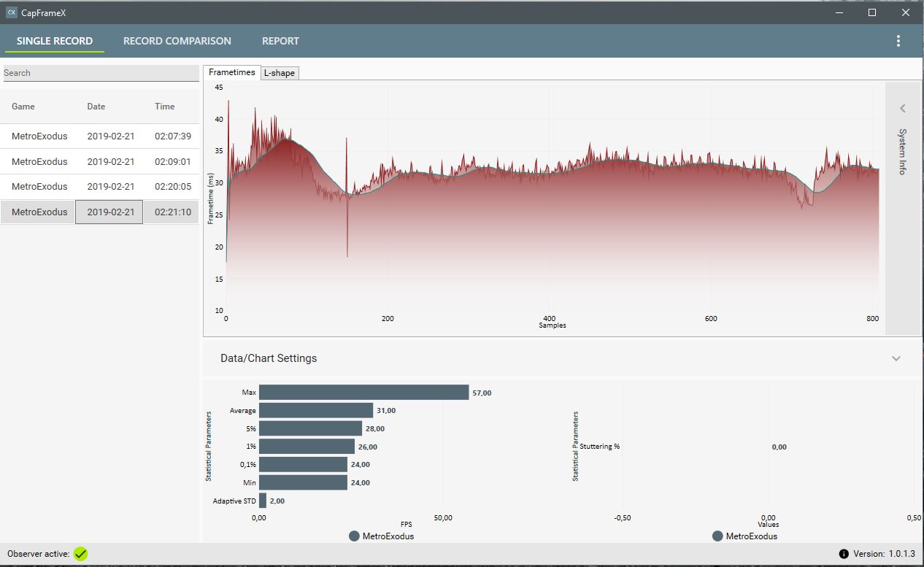Click the Min 24,00 FPS bar
The height and width of the screenshot is (567, 924).
pos(303,482)
